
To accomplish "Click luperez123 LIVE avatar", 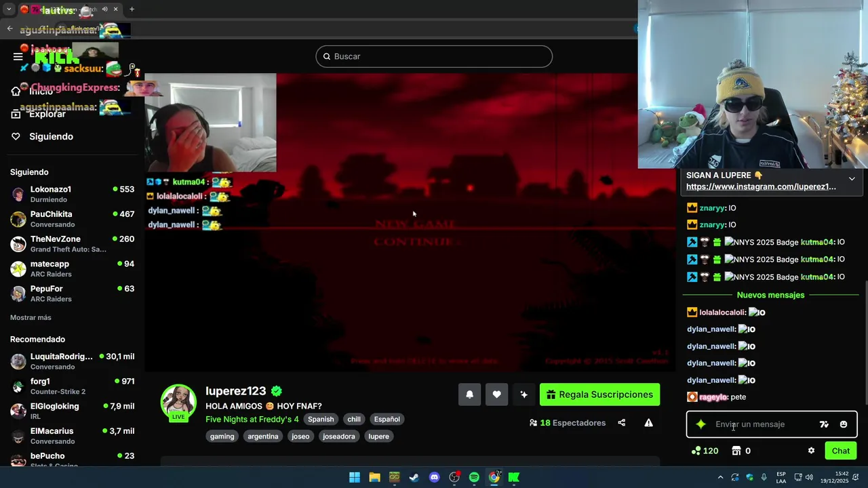I will (178, 403).
